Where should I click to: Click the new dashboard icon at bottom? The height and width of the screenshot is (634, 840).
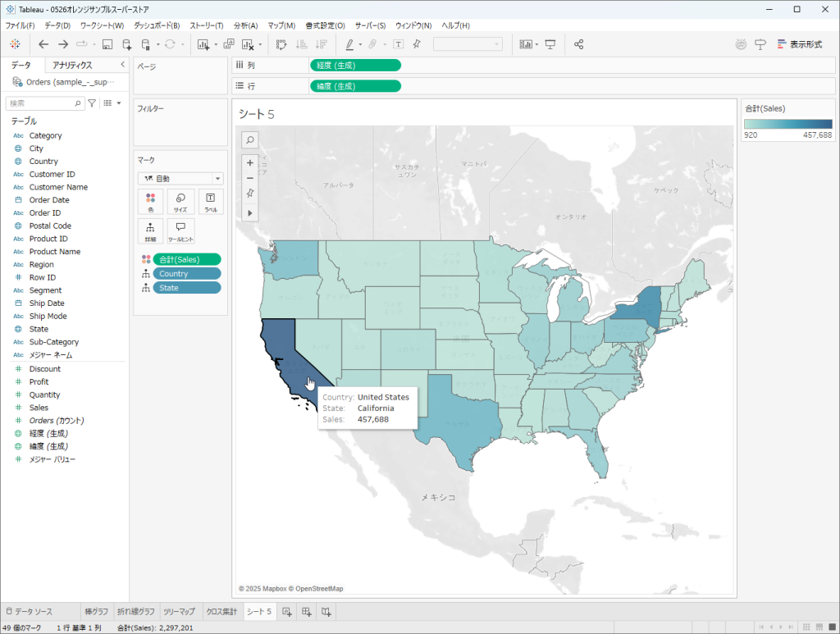306,612
